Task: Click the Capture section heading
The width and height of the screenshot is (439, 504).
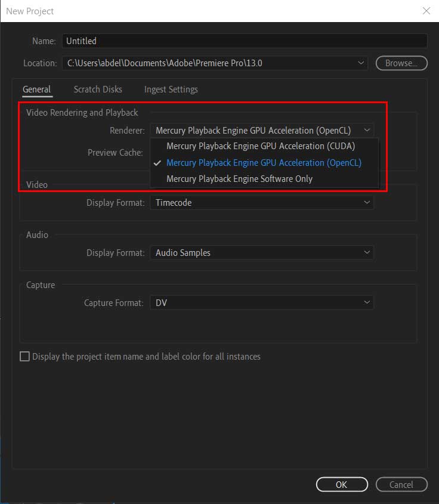Action: [x=41, y=285]
